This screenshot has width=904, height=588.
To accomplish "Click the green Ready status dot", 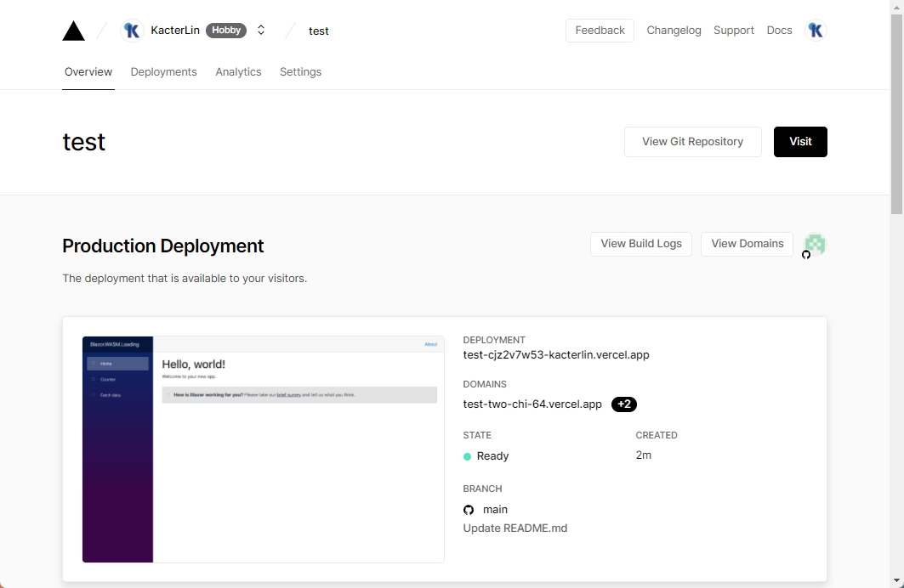I will (467, 456).
